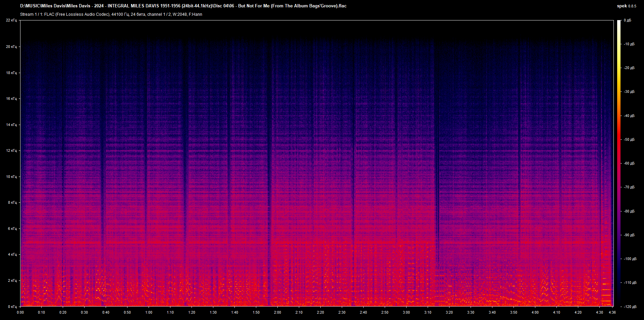The image size is (644, 320).
Task: Click the '16 кГц' frequency label
Action: [11, 99]
